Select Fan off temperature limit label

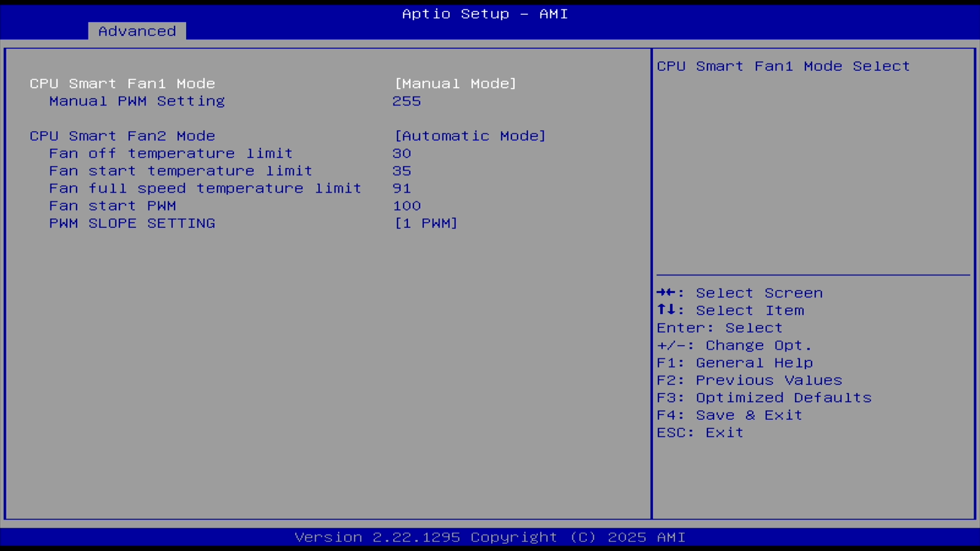[x=171, y=154]
